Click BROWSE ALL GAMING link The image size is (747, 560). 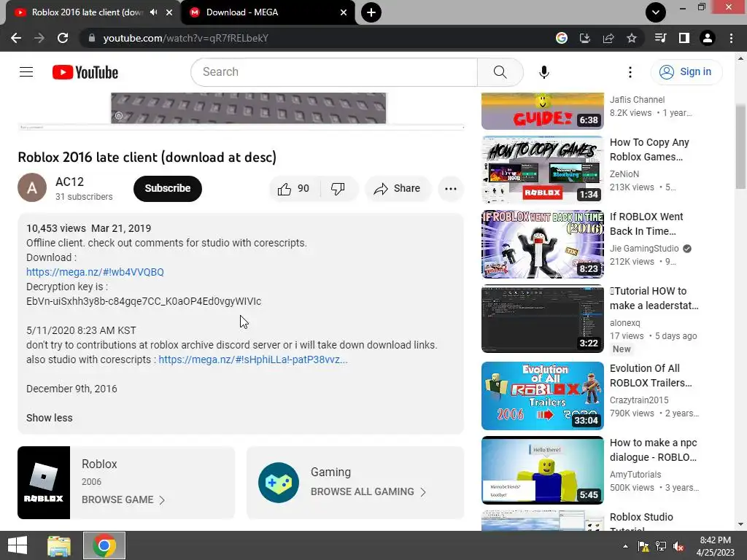coord(368,492)
